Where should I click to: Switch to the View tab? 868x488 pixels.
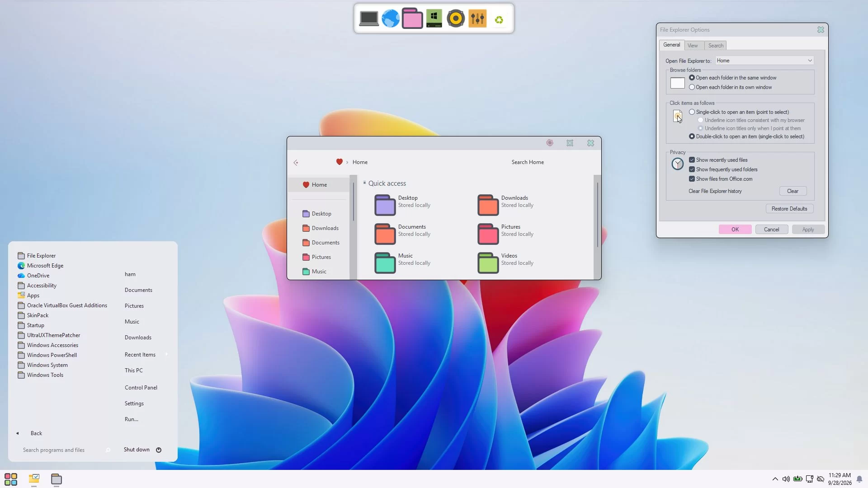click(693, 46)
